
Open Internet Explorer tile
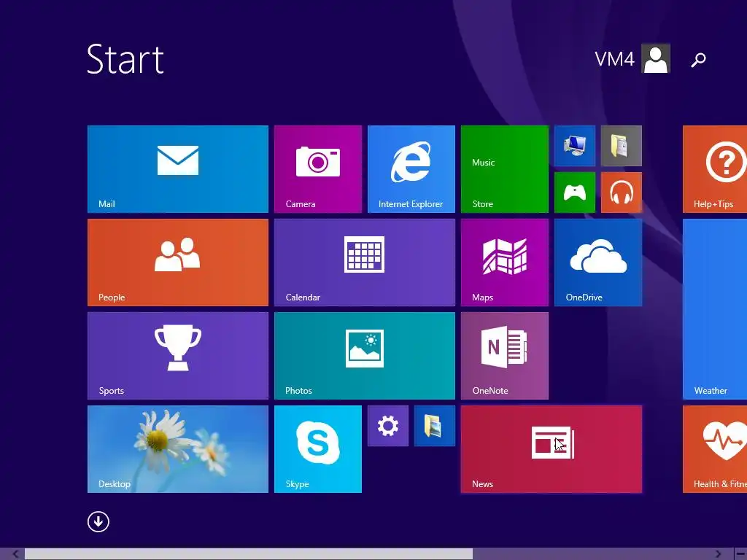[x=411, y=169]
